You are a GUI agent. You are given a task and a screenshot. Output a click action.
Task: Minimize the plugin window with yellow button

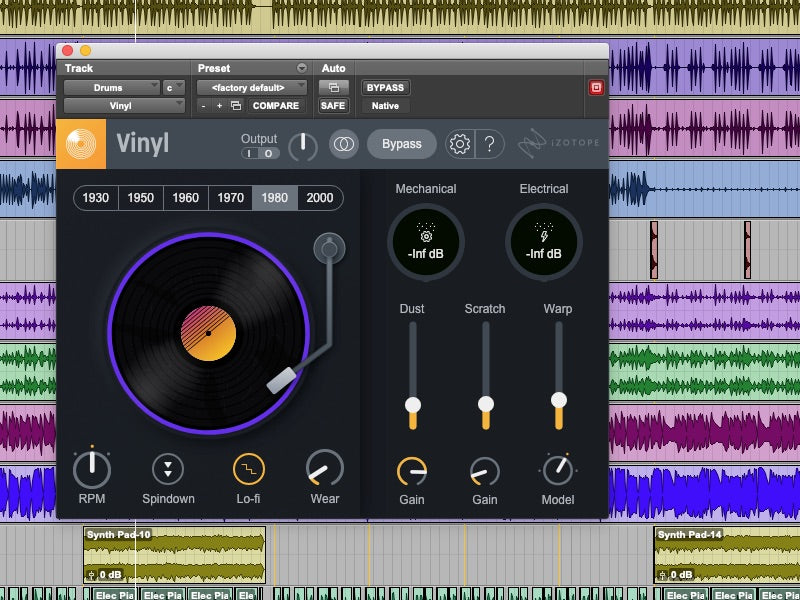click(x=86, y=51)
